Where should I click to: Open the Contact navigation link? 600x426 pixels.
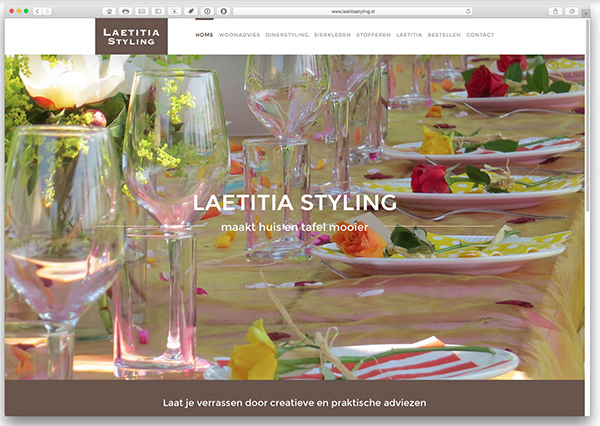(480, 35)
